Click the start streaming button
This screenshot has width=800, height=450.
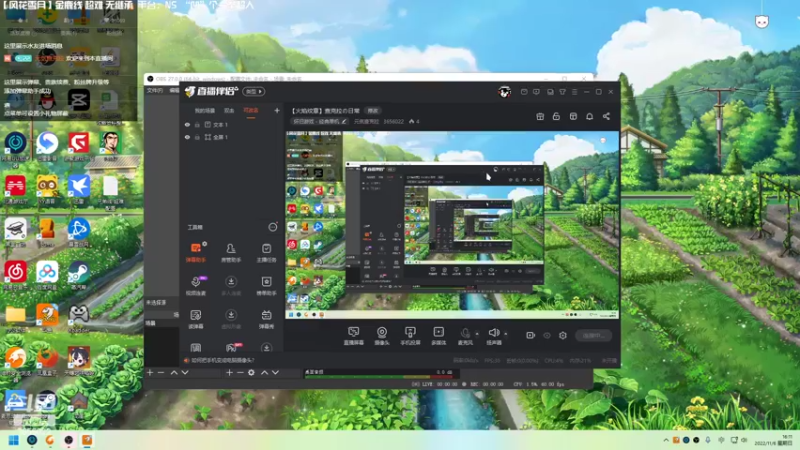point(593,335)
